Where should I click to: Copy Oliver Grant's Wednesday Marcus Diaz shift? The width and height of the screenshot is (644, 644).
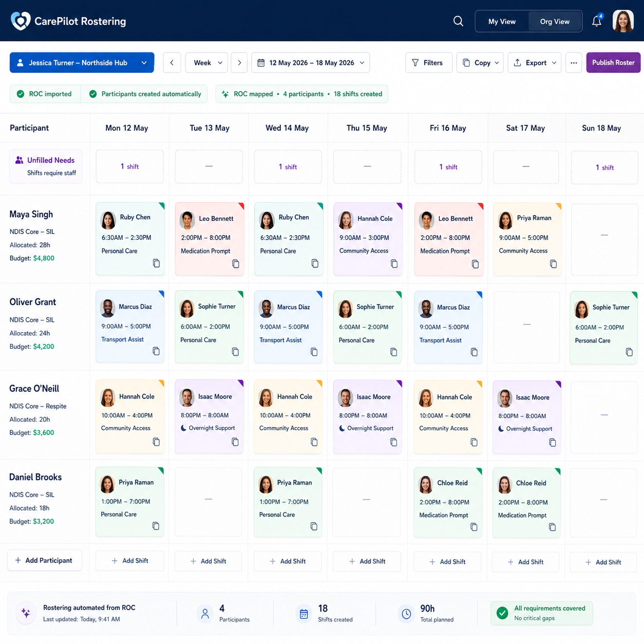pos(314,352)
